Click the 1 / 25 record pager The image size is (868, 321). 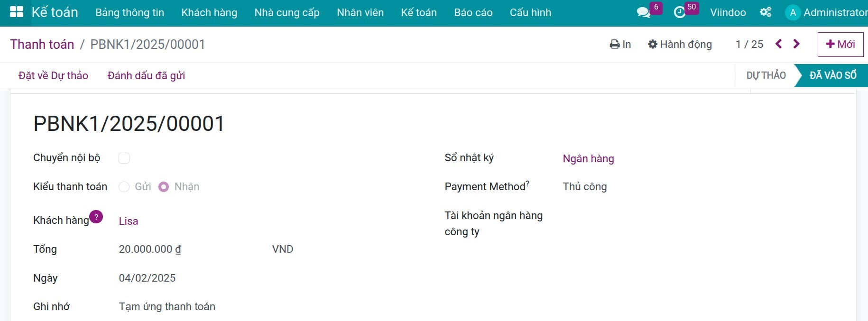749,44
